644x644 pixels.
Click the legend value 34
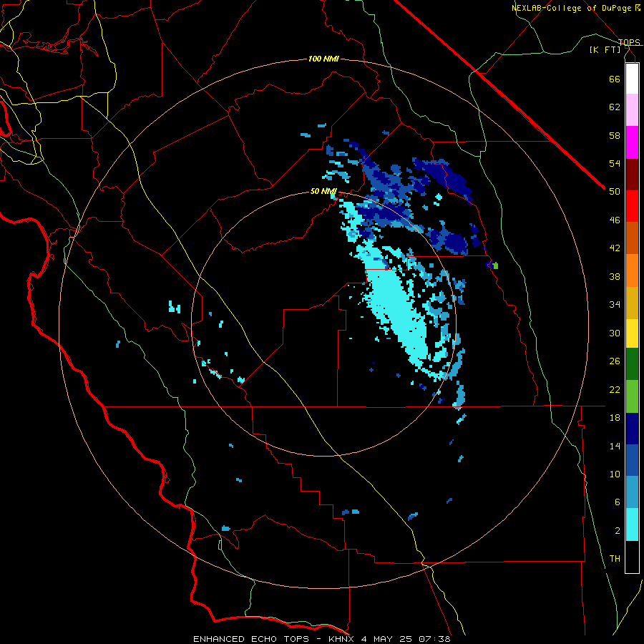coord(615,305)
